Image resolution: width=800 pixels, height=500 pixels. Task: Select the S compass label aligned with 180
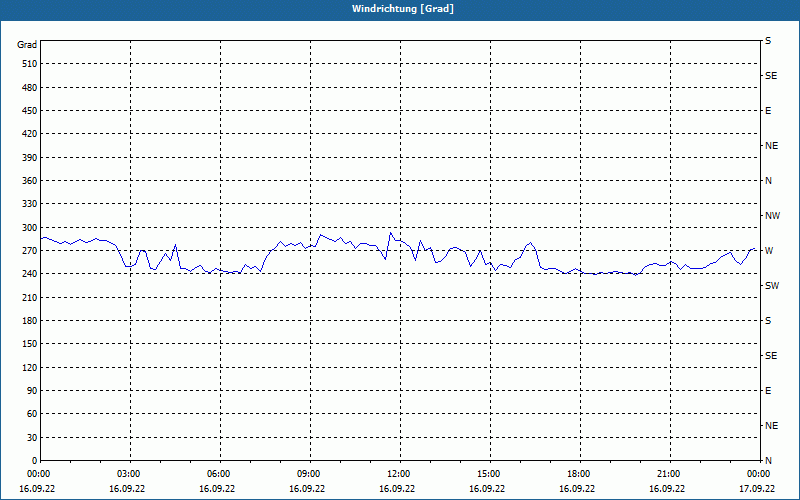click(768, 321)
